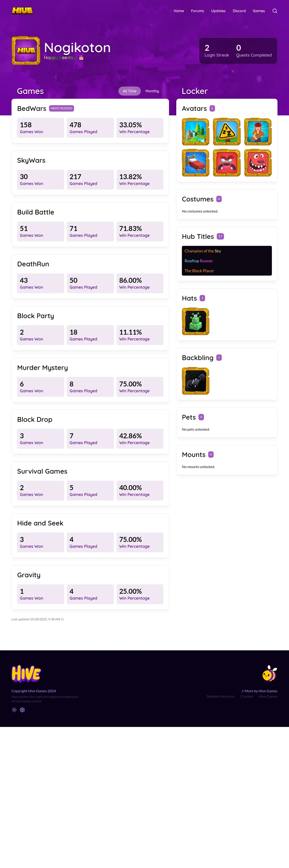Screen dimensions: 289x868
Task: Open the Updates menu item
Action: (x=218, y=11)
